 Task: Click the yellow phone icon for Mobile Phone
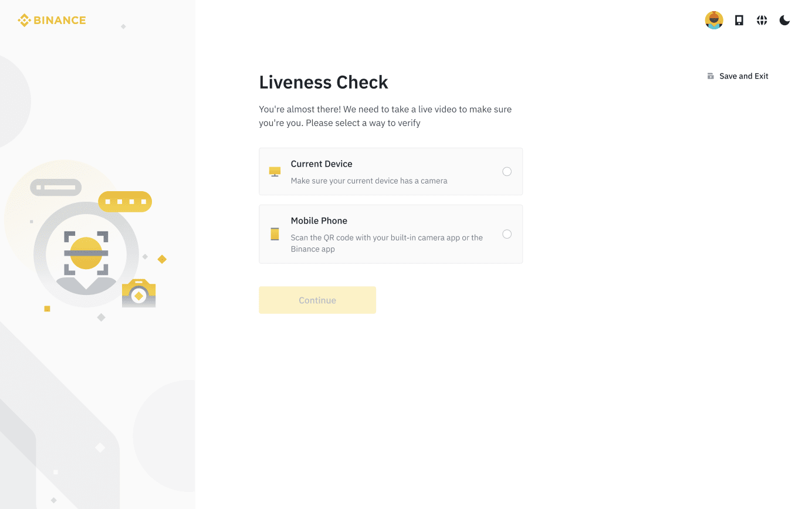tap(275, 234)
